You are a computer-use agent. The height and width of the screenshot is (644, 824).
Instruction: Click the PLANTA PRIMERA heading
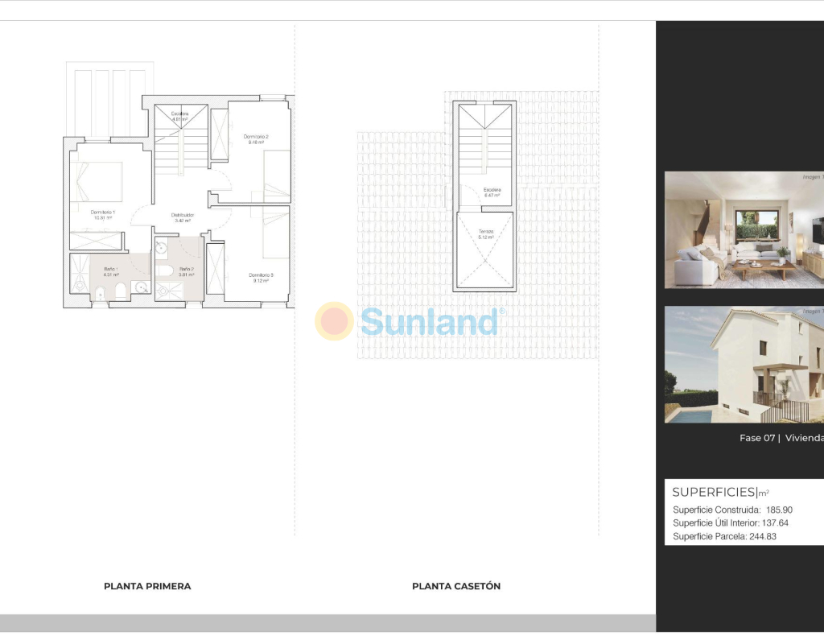click(x=147, y=586)
